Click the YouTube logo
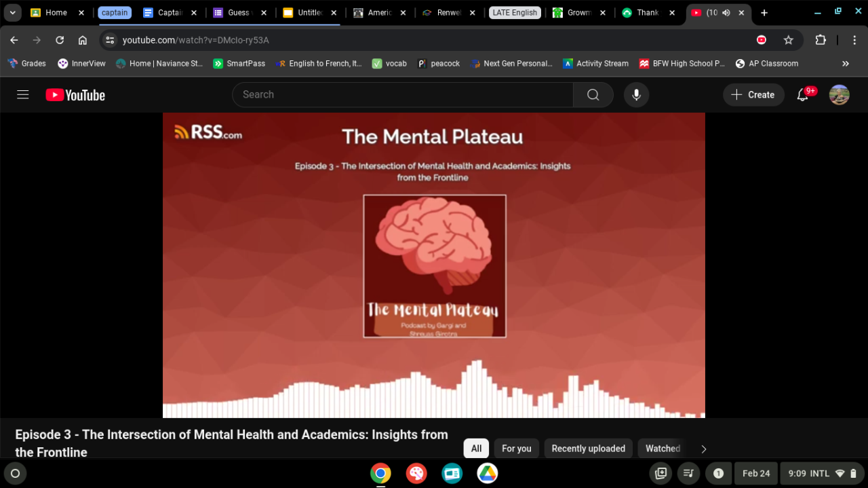 point(75,95)
